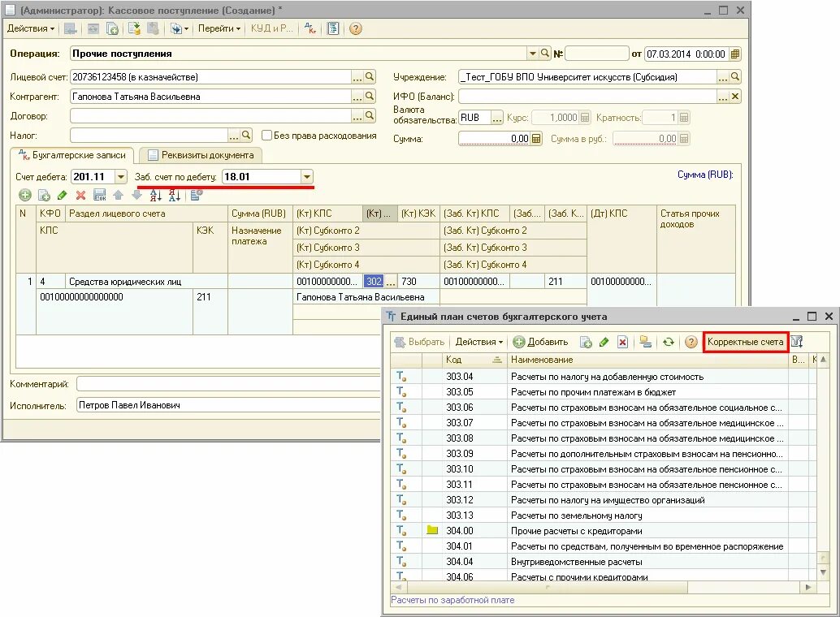Click the КУД и Р... toolbar button

(271, 28)
